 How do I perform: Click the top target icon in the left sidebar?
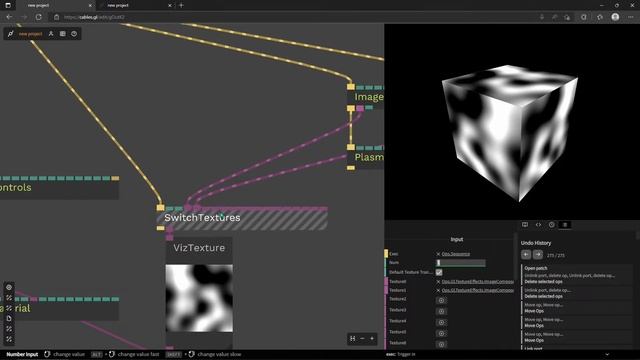pyautogui.click(x=9, y=287)
